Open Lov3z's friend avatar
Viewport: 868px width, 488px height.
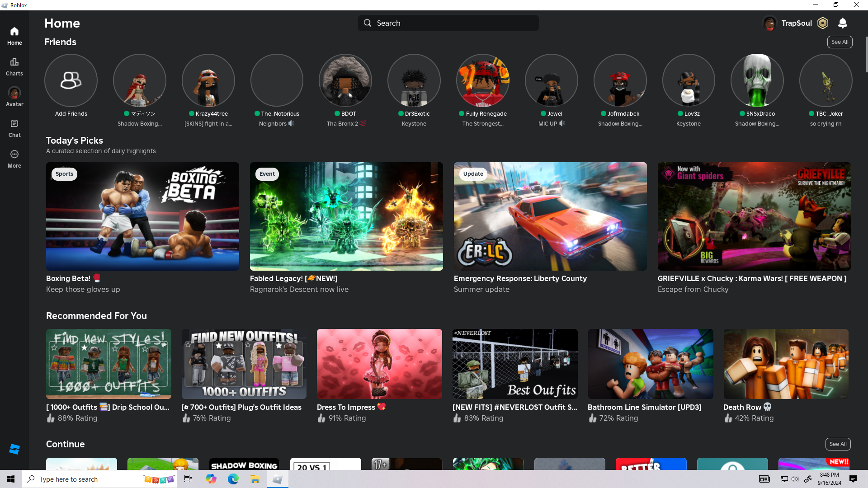click(689, 80)
